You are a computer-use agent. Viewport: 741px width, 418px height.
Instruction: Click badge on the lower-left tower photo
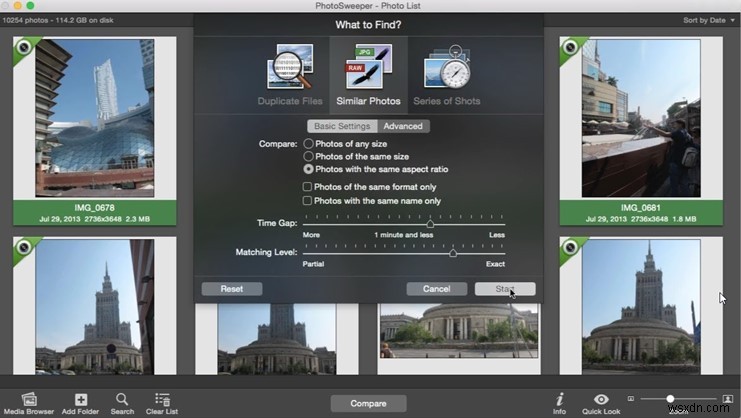point(23,247)
